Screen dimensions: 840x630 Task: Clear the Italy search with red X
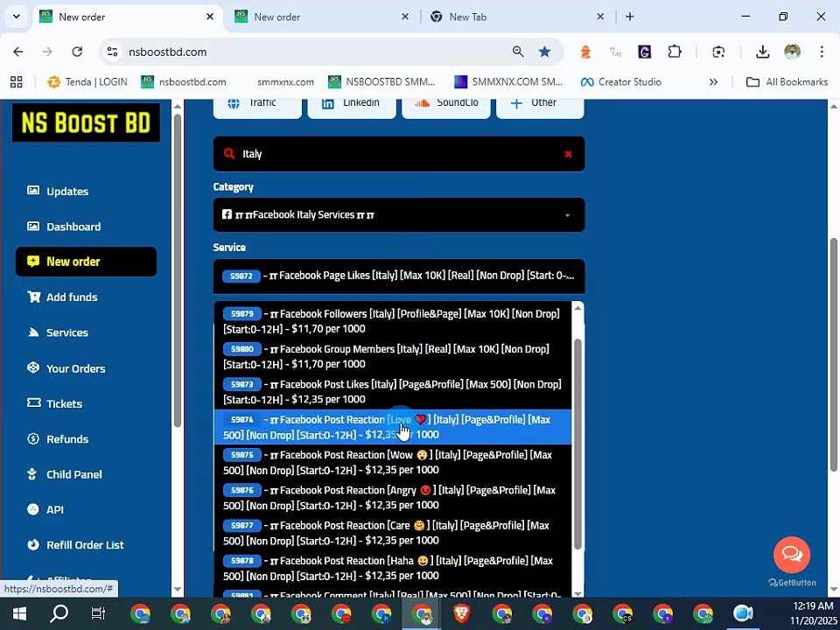pyautogui.click(x=569, y=154)
